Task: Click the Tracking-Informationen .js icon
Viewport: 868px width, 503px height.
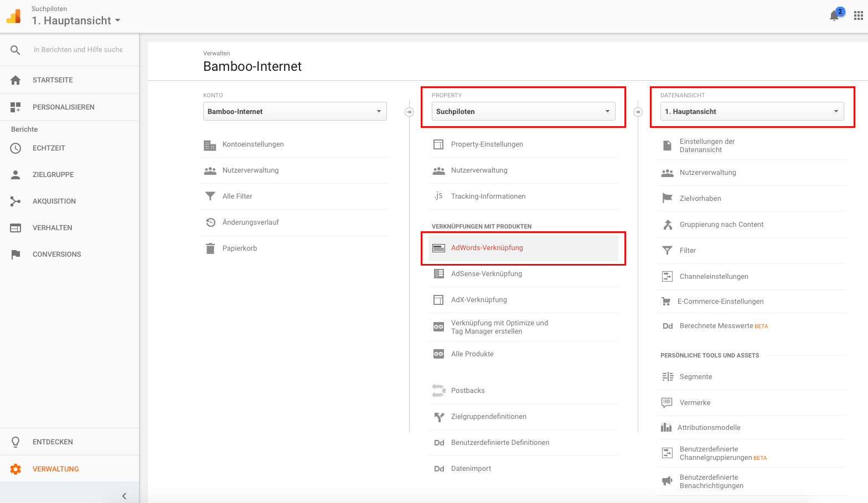Action: click(438, 196)
